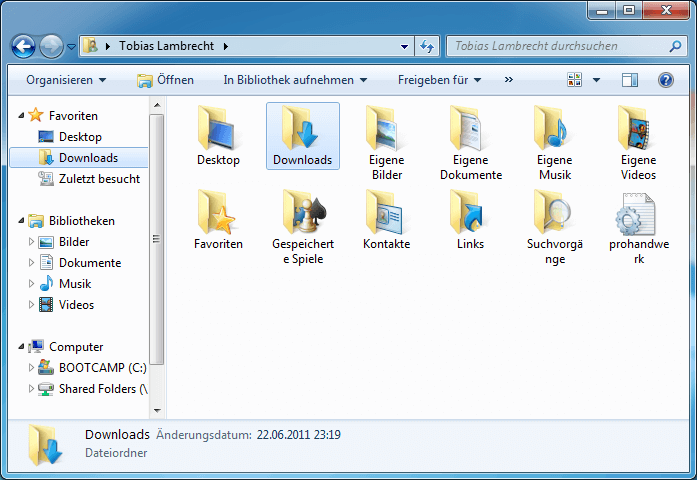Select the Gespeicherte Spiele folder icon
697x480 pixels.
click(302, 213)
